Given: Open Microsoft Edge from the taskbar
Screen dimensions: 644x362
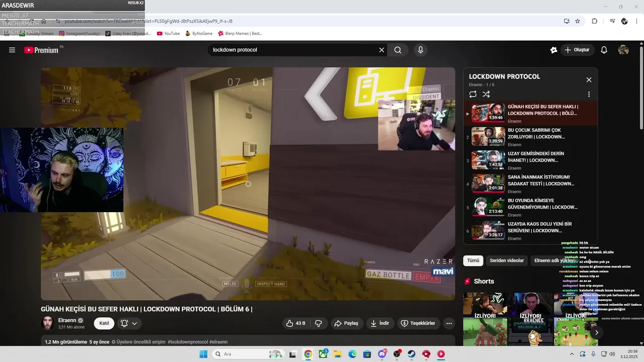Looking at the screenshot, I should (352, 354).
